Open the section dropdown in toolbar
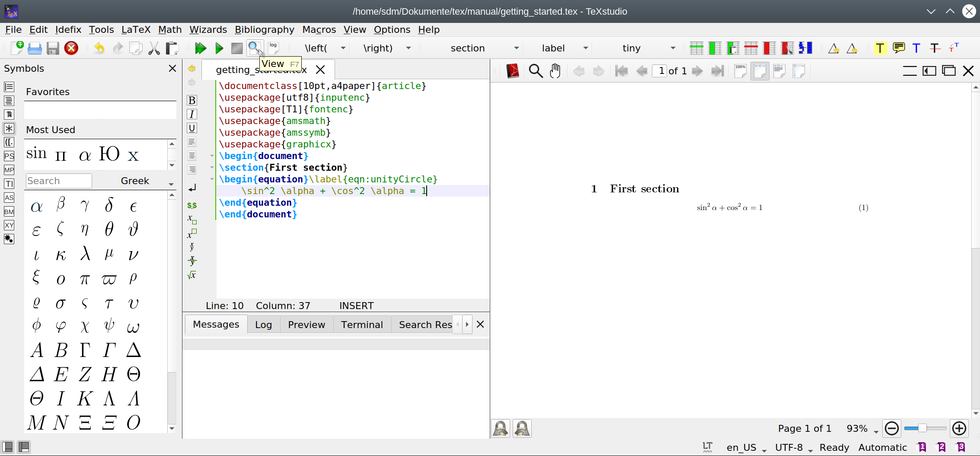The height and width of the screenshot is (456, 980). pyautogui.click(x=516, y=48)
